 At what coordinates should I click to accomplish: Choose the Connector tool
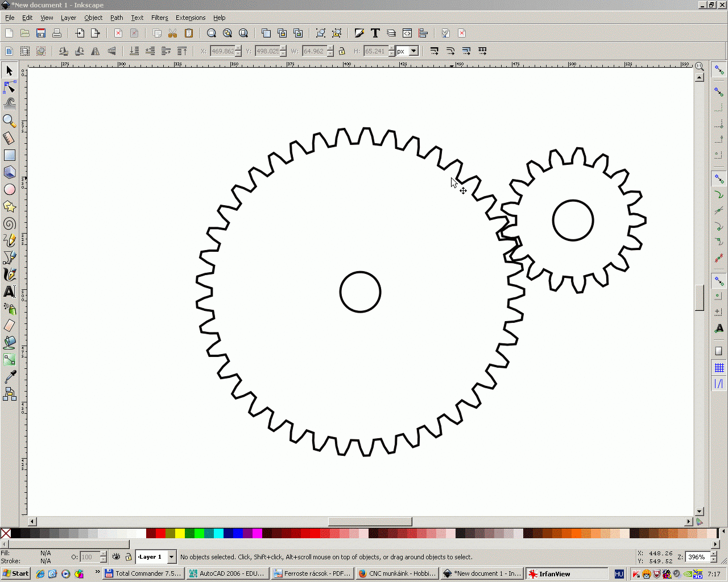[x=10, y=394]
